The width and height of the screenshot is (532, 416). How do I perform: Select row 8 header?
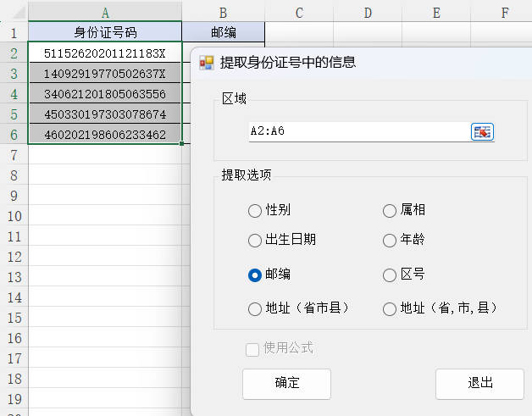(x=14, y=175)
